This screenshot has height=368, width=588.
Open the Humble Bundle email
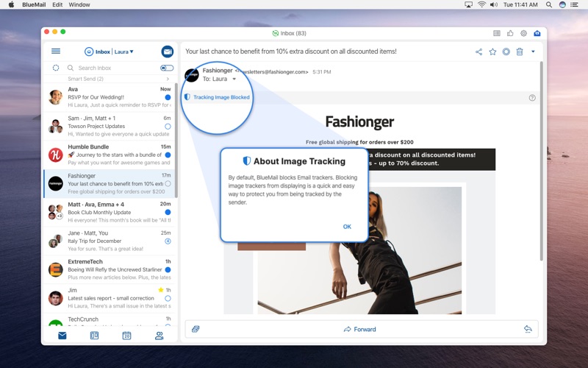(109, 155)
